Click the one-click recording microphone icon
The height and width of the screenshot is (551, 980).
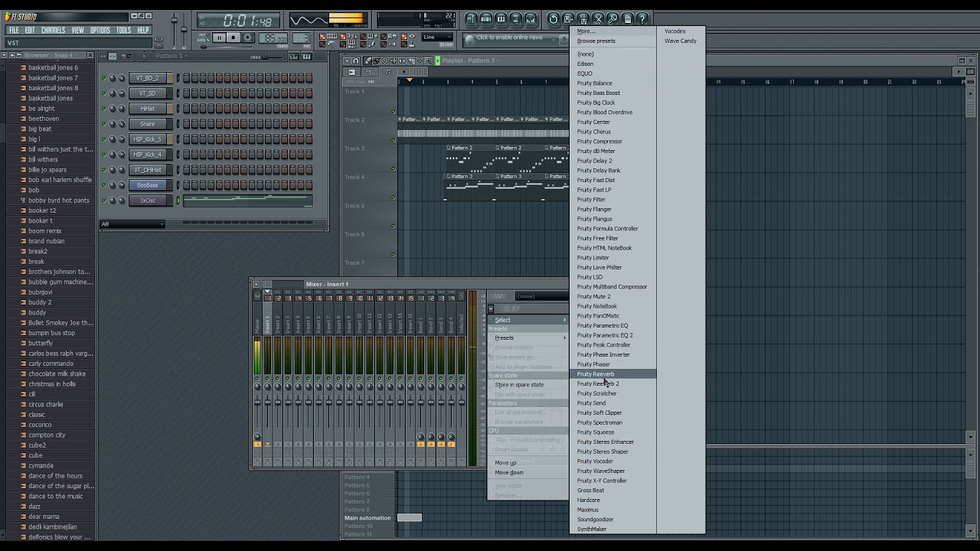tap(612, 18)
